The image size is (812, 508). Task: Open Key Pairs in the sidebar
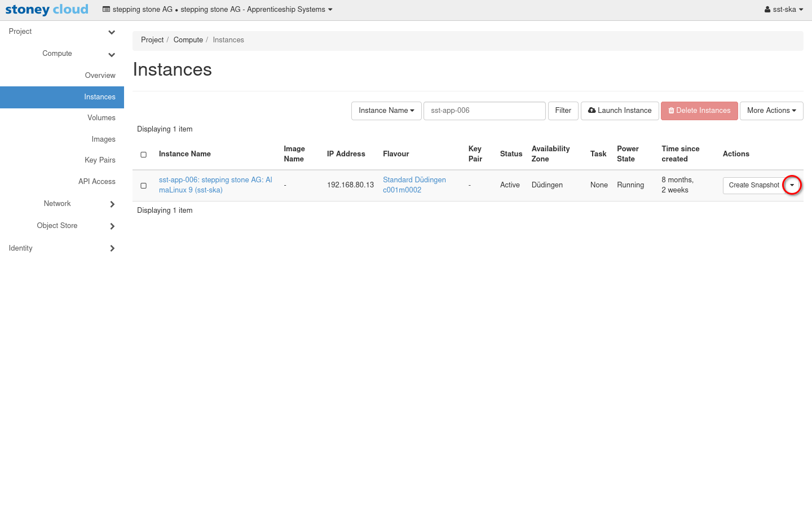point(100,160)
